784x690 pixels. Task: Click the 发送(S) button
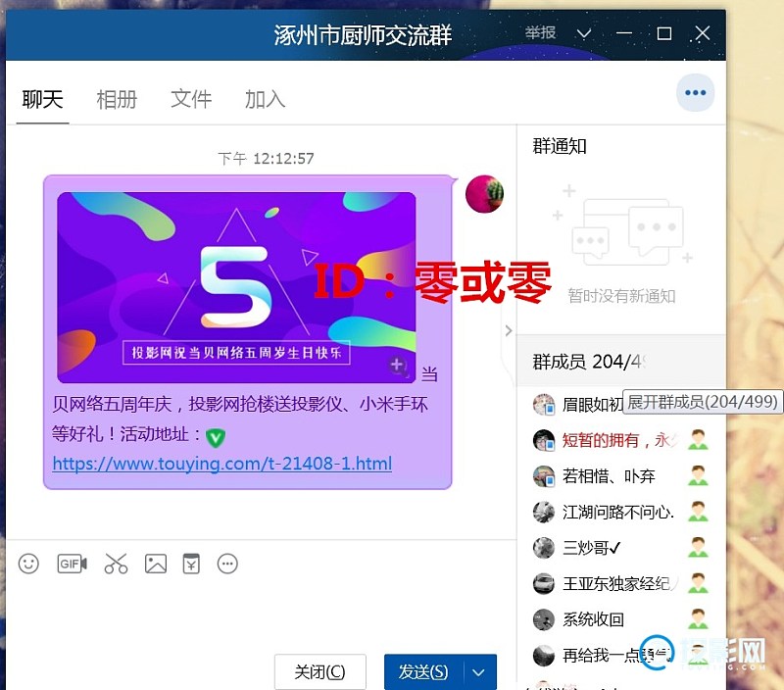[423, 672]
